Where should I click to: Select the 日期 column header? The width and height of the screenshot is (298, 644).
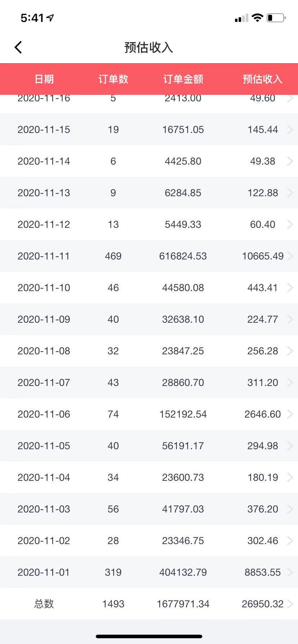point(44,79)
